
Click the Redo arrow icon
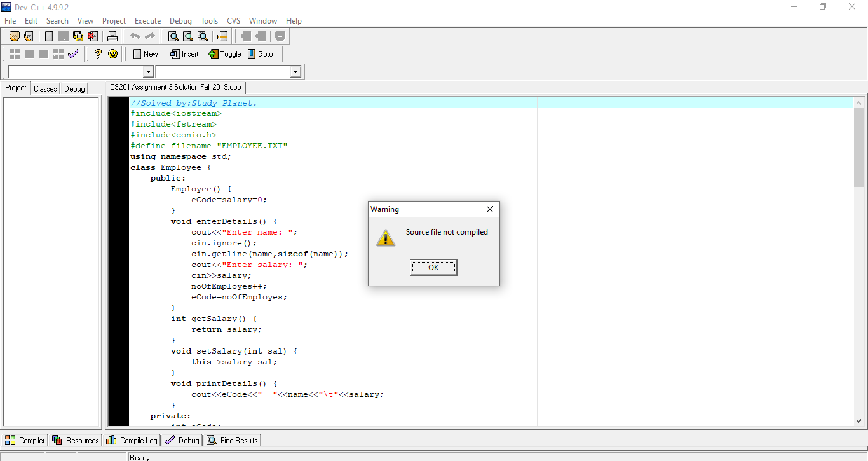click(149, 36)
